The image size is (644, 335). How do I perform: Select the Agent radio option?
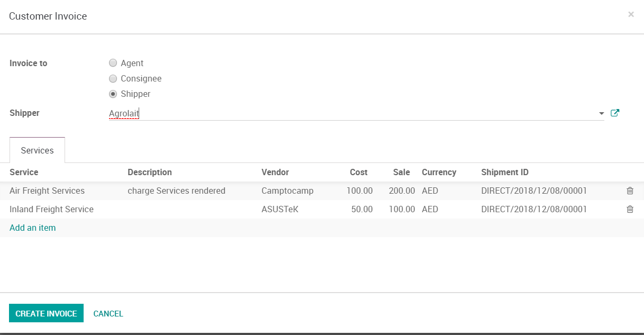[x=113, y=63]
